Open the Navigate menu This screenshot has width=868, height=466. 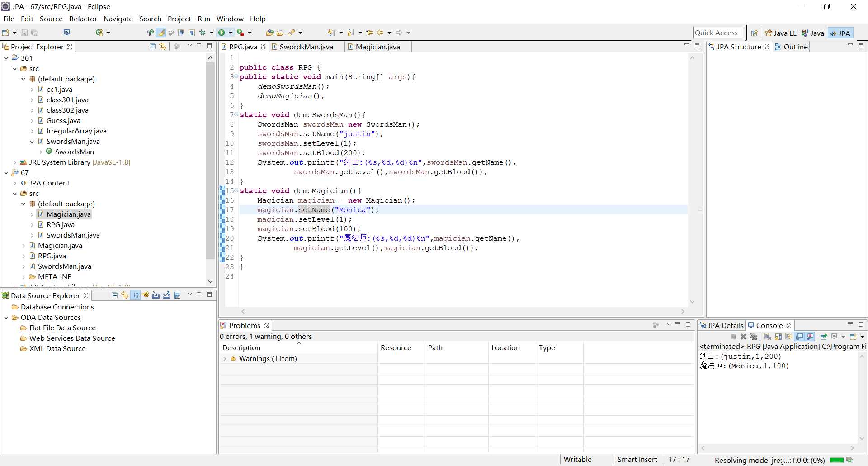pos(118,19)
